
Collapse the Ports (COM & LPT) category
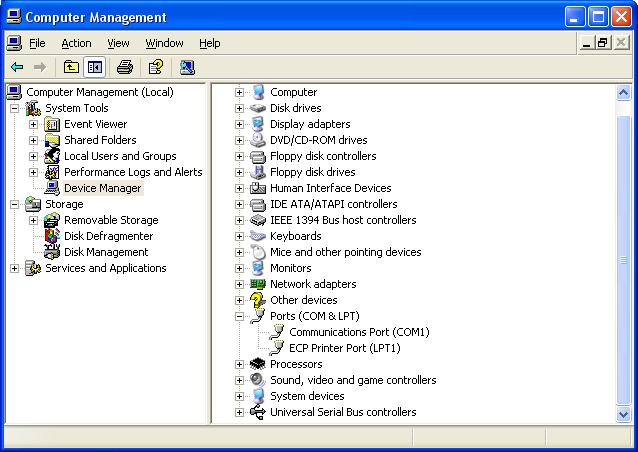tap(239, 317)
